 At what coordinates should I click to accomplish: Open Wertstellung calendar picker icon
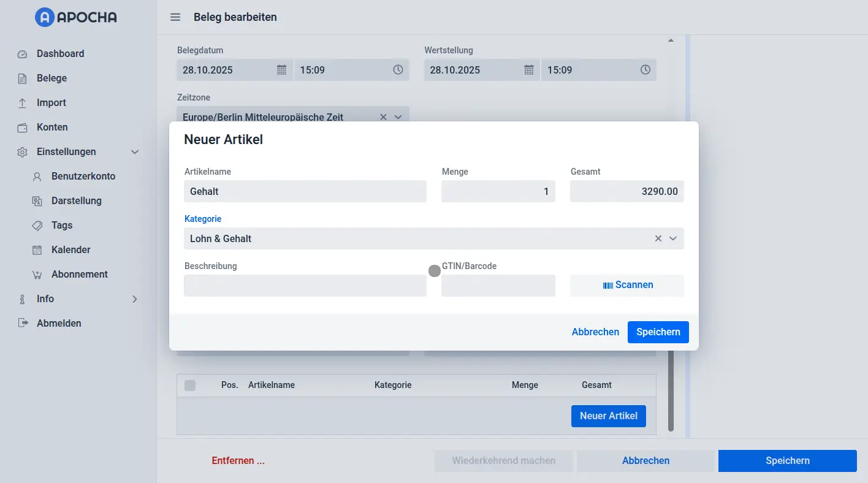[x=529, y=70]
